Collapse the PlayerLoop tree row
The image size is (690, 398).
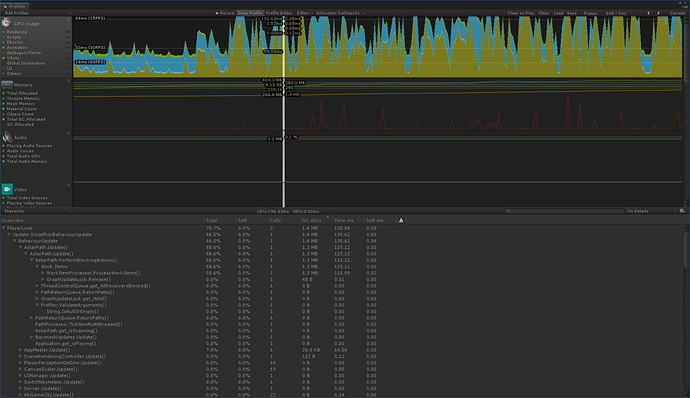[4, 228]
